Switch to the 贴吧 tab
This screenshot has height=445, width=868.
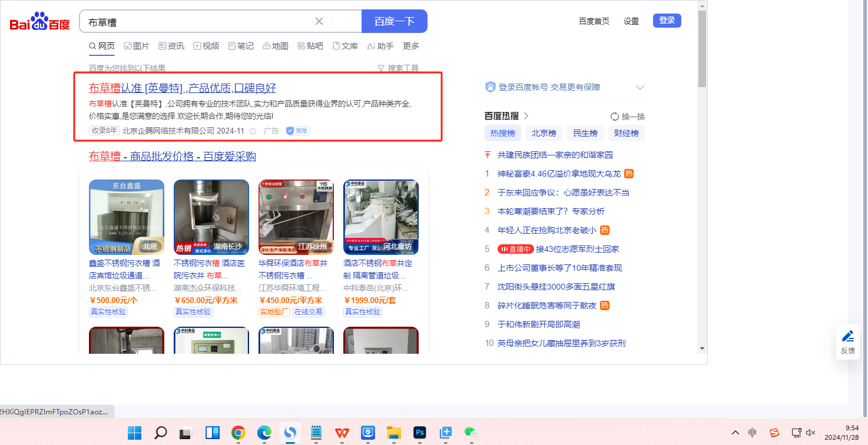pos(310,46)
